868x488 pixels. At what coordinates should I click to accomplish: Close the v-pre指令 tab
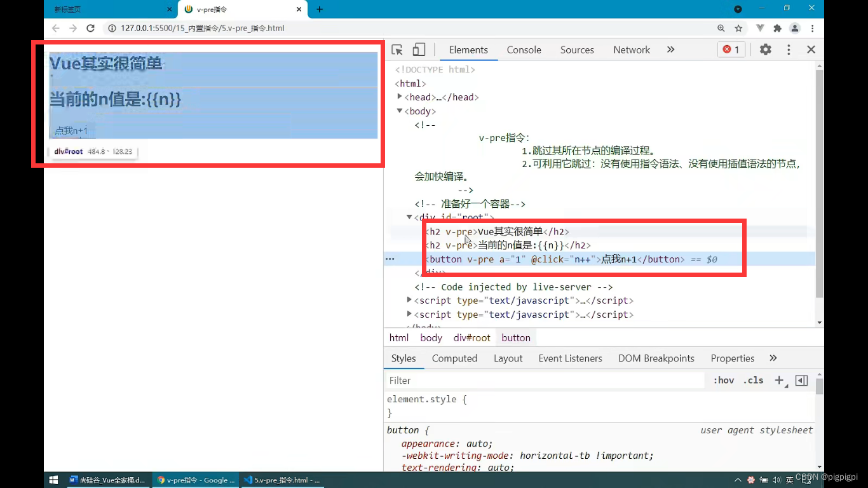click(x=299, y=10)
